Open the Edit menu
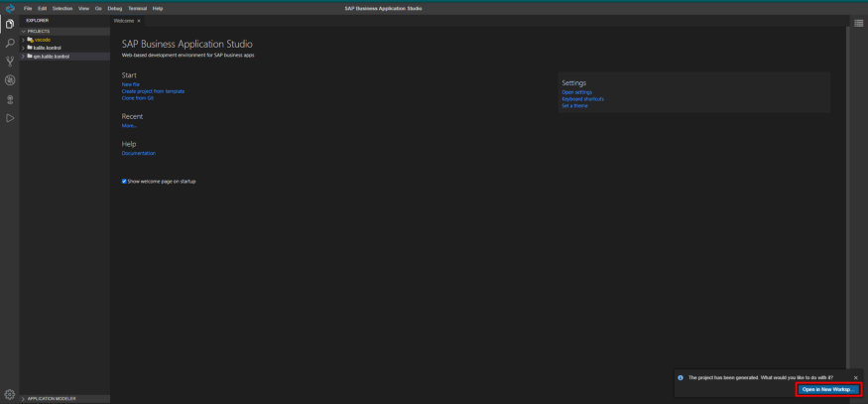 (x=42, y=8)
